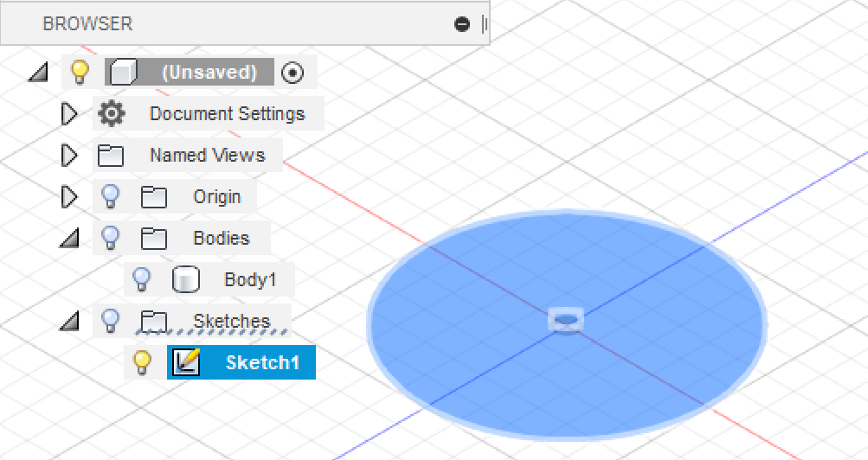Image resolution: width=868 pixels, height=460 pixels.
Task: Click the BROWSER panel title
Action: point(87,23)
